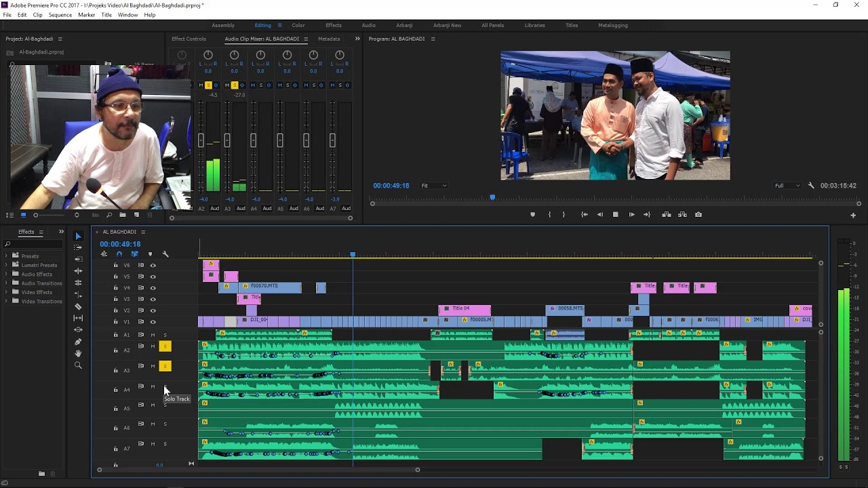
Task: Click the Export Frame camera icon
Action: click(x=698, y=215)
